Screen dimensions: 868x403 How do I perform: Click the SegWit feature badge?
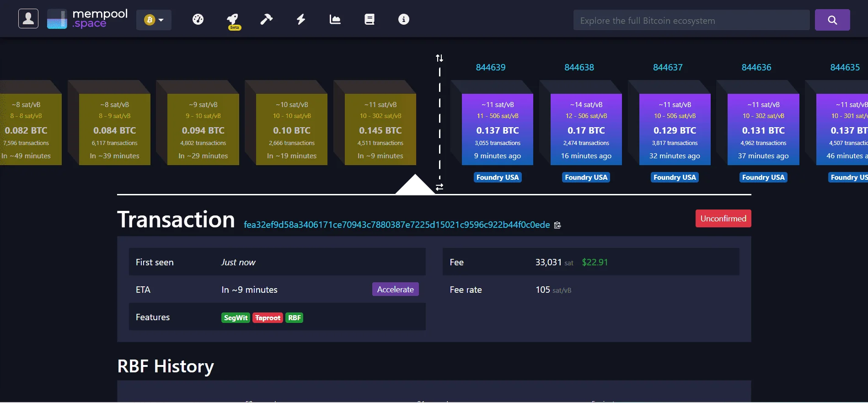pyautogui.click(x=236, y=317)
